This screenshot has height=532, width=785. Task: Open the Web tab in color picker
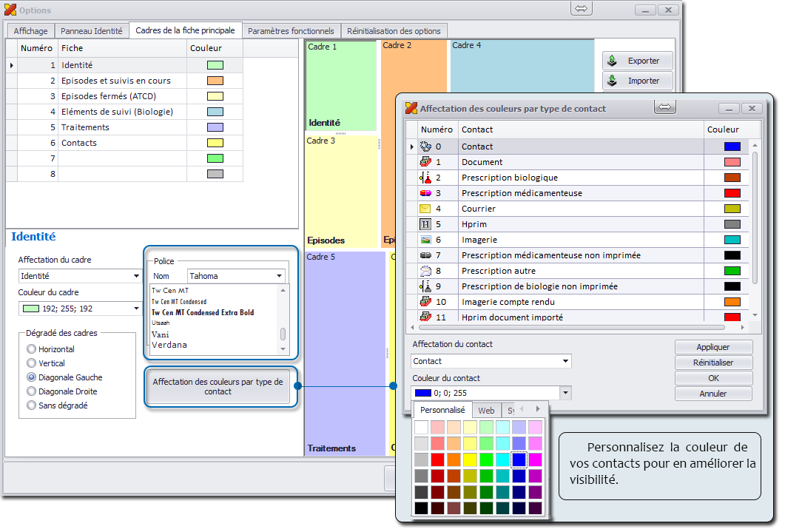(486, 411)
